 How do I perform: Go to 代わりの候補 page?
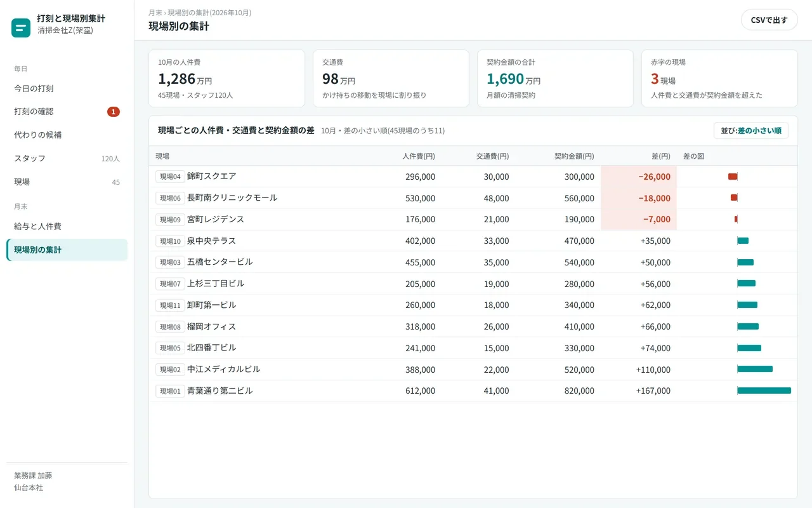coord(67,135)
